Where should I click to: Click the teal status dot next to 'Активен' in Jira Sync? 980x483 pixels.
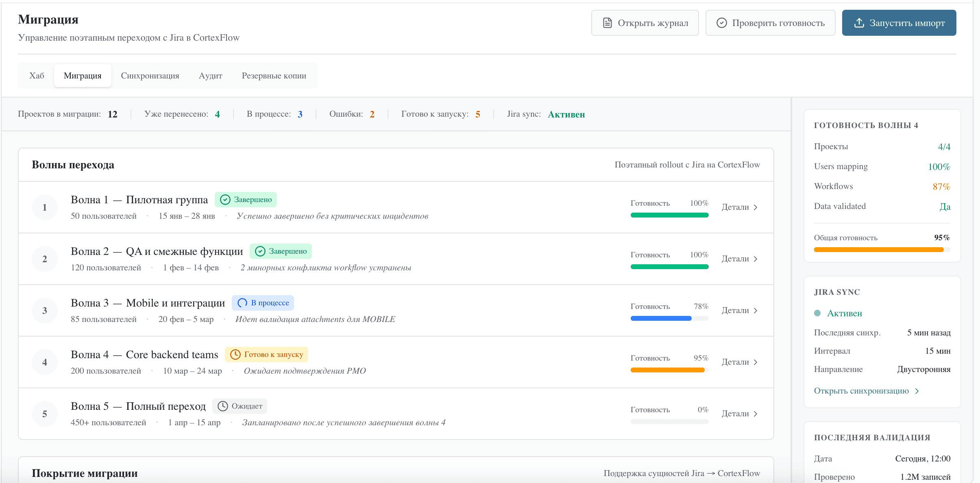pos(817,313)
